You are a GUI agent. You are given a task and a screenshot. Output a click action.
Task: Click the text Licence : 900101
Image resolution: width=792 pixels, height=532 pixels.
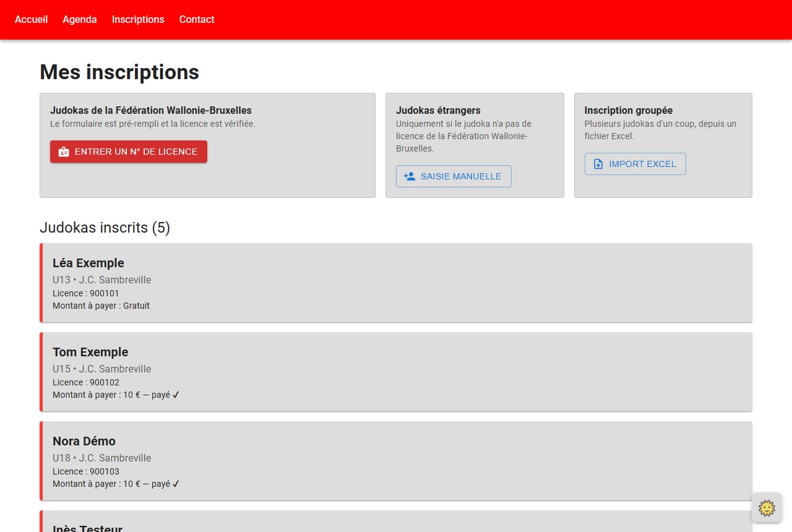point(86,293)
